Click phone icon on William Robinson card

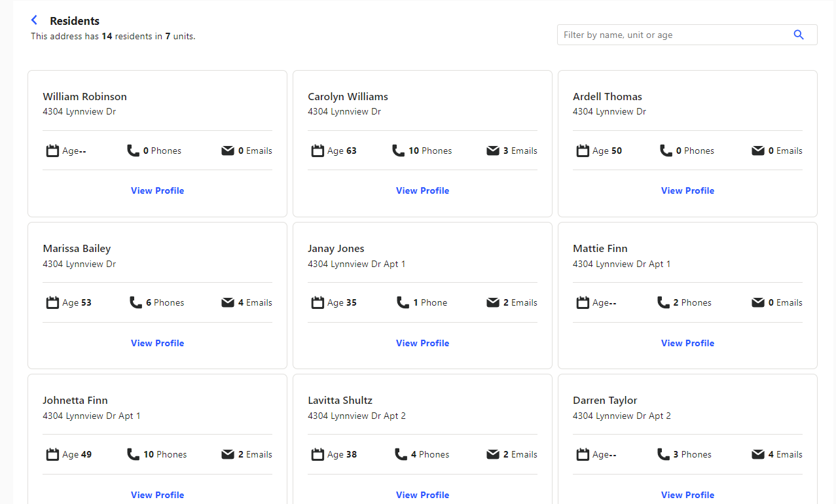[134, 151]
